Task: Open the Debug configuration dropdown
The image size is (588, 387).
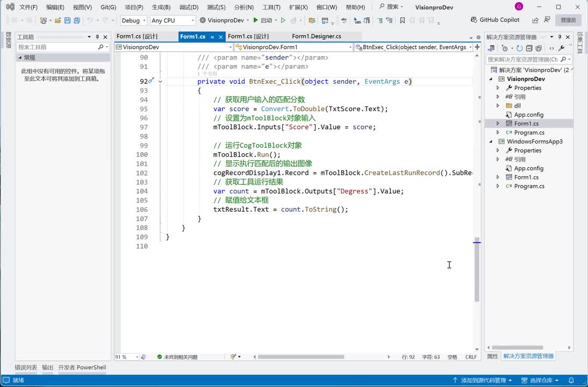Action: (134, 20)
